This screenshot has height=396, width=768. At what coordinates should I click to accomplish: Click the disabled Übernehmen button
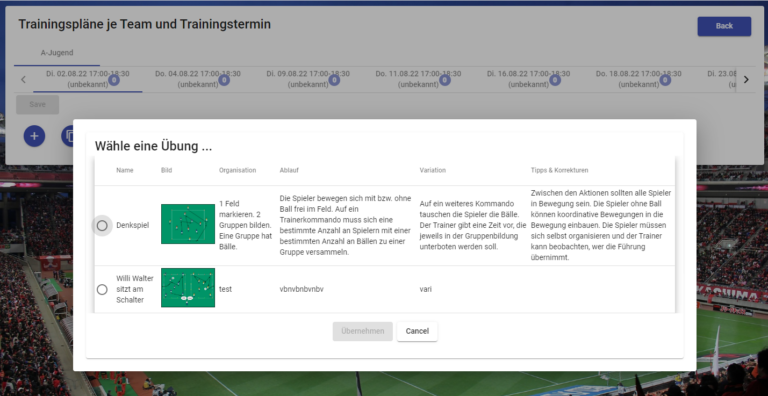pos(362,331)
